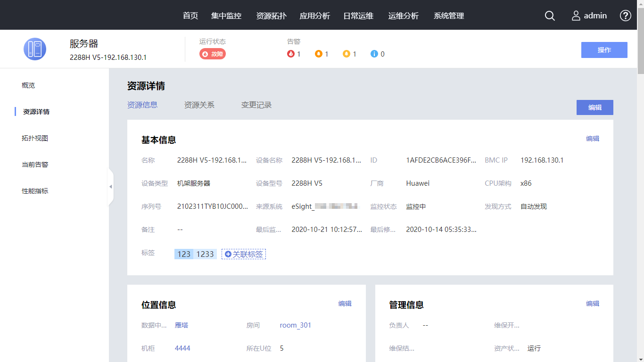Image resolution: width=644 pixels, height=362 pixels.
Task: Collapse the left sidebar panel
Action: tap(111, 187)
